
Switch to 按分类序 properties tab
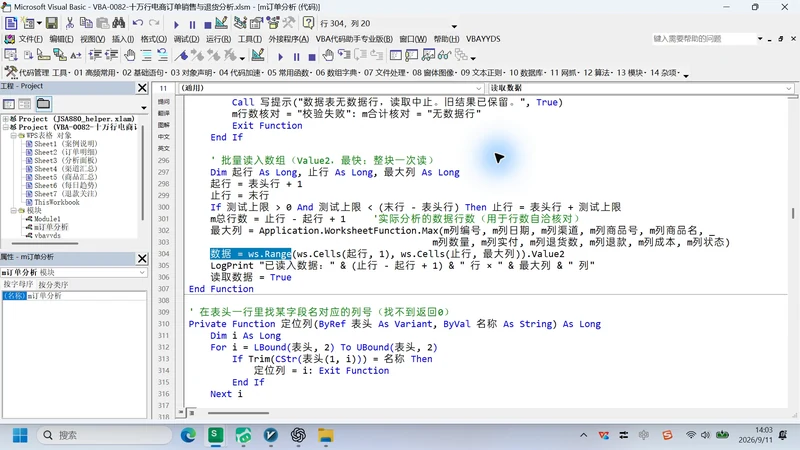point(53,284)
